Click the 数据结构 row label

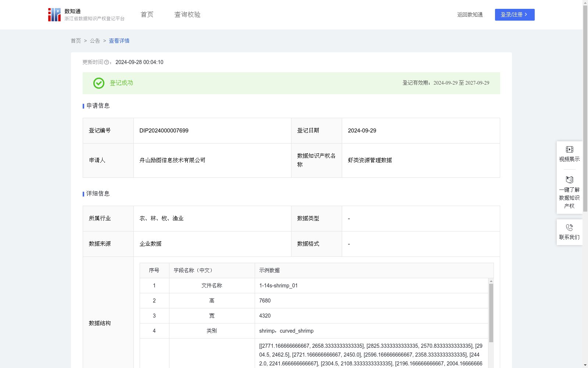[x=100, y=323]
